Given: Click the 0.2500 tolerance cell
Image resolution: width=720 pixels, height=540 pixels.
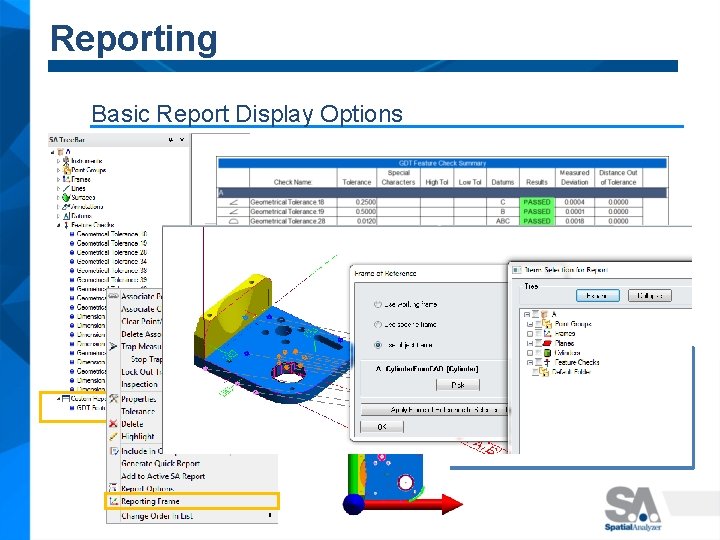Looking at the screenshot, I should pyautogui.click(x=357, y=202).
